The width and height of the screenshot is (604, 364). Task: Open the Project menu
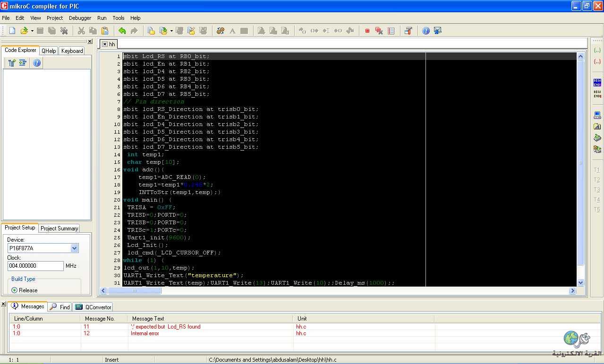click(55, 18)
